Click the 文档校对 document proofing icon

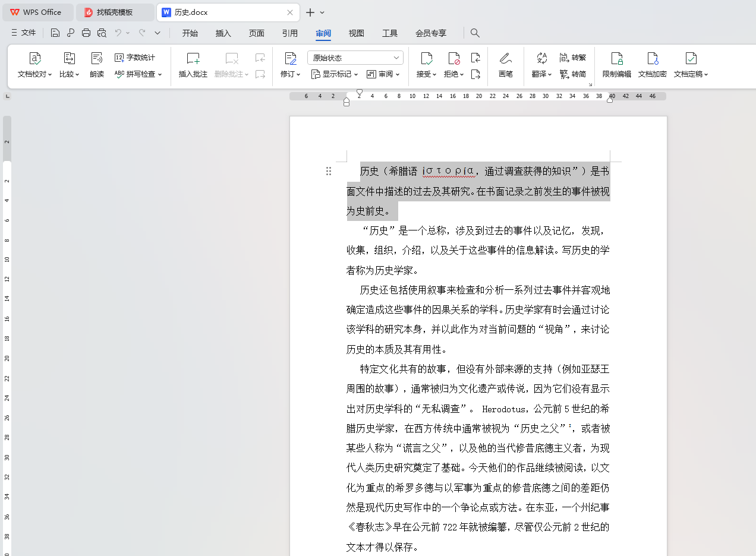[35, 58]
